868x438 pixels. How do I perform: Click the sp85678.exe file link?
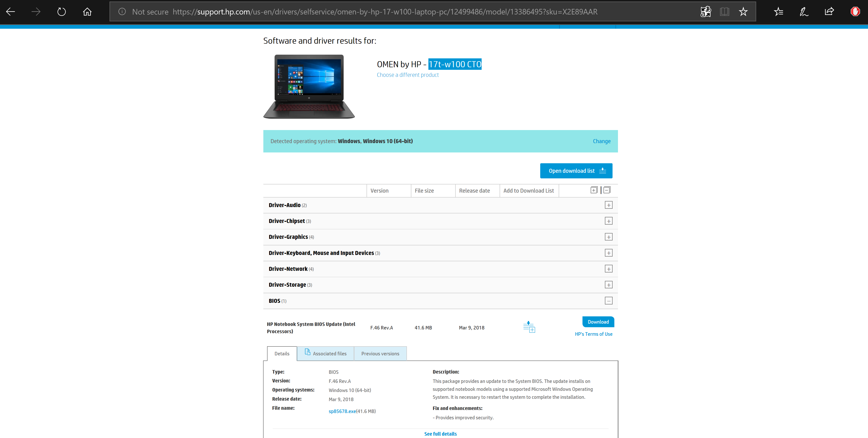click(342, 411)
